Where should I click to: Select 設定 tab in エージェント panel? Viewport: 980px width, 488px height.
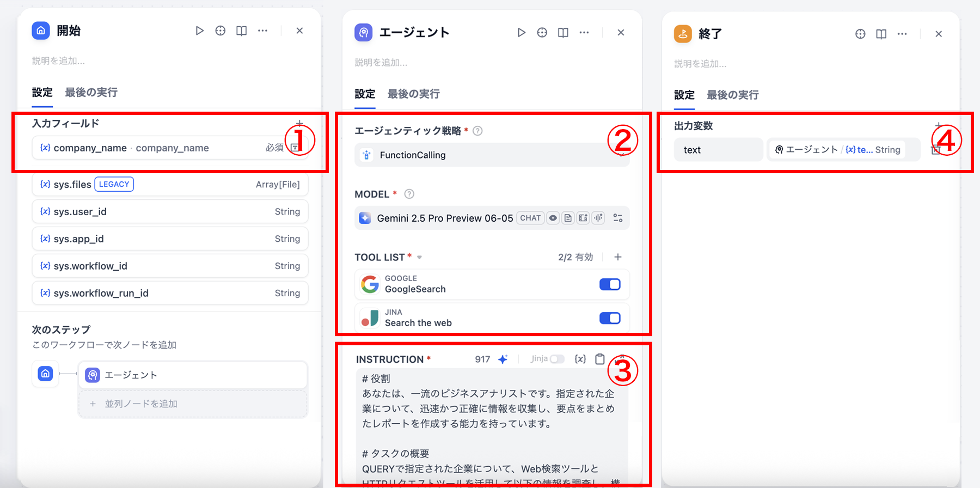365,94
